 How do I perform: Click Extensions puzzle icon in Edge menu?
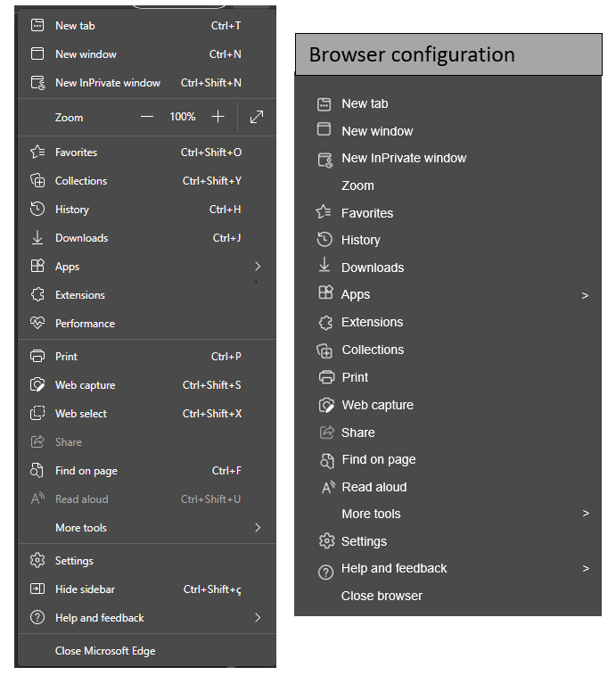coord(37,294)
